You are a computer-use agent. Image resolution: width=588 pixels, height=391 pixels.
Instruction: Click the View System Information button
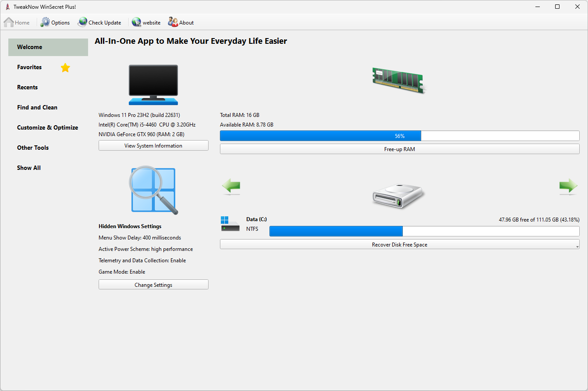point(153,146)
